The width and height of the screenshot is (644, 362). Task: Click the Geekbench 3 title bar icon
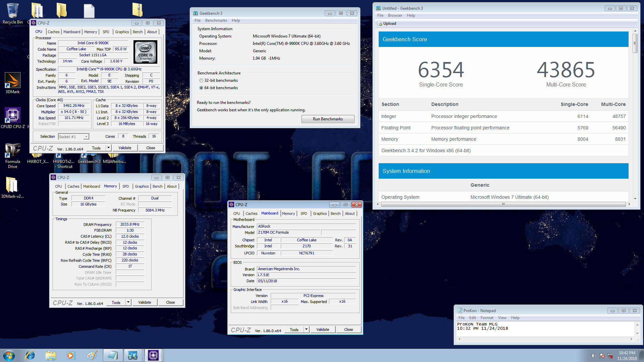click(x=196, y=13)
